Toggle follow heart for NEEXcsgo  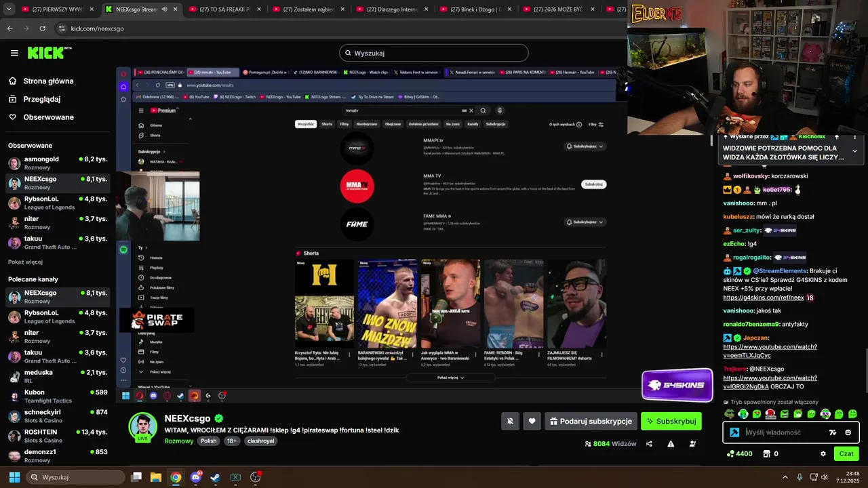532,421
